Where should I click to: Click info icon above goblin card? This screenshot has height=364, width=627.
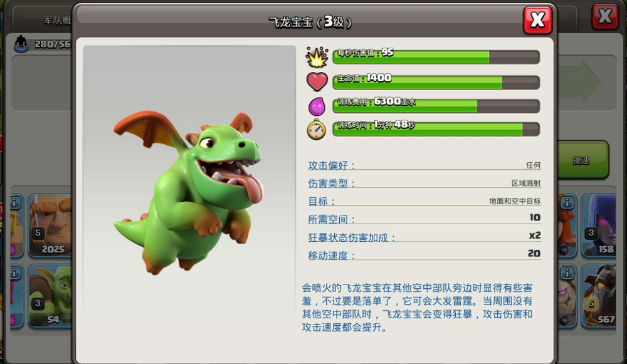(15, 273)
